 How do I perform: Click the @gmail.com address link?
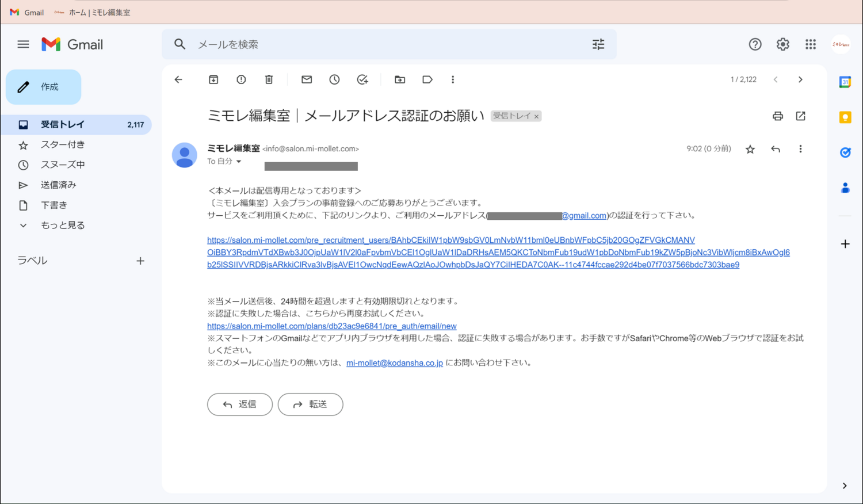[584, 215]
